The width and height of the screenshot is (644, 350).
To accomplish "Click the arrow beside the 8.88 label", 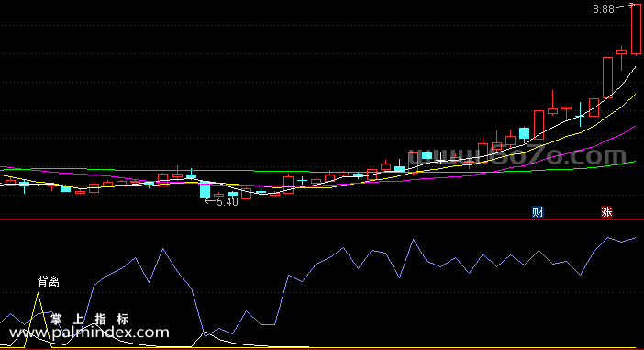I will coord(624,6).
